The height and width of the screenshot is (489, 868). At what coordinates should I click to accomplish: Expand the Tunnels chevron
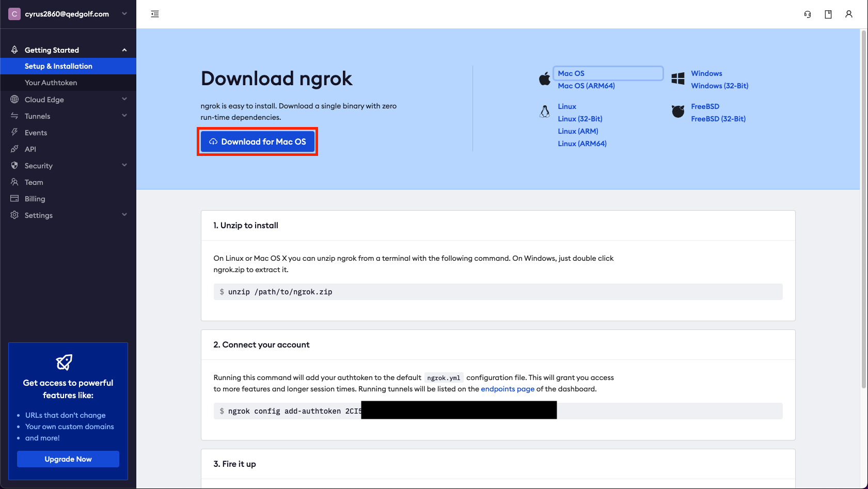click(x=124, y=116)
